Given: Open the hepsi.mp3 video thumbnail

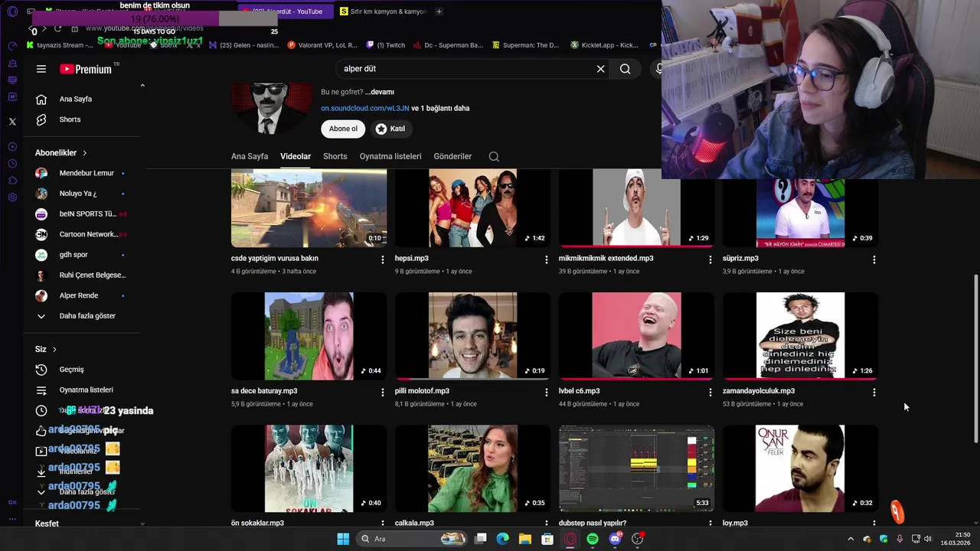Looking at the screenshot, I should pos(472,208).
